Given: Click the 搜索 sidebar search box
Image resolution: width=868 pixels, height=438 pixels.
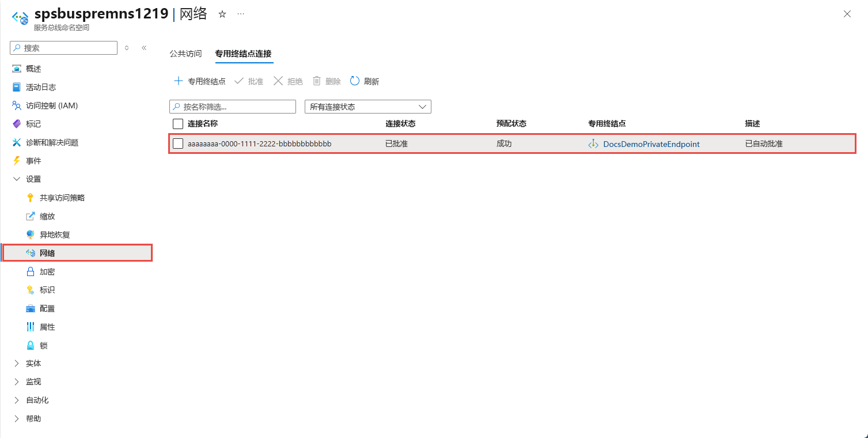Looking at the screenshot, I should pos(64,48).
